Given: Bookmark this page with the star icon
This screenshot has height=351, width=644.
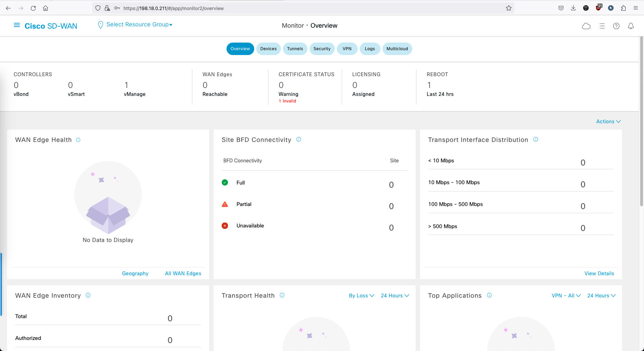Looking at the screenshot, I should coord(509,8).
